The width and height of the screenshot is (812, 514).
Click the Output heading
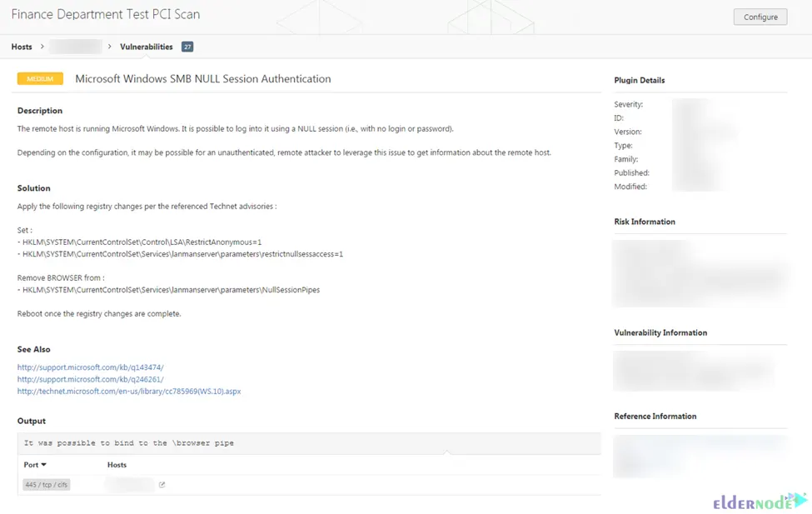point(32,421)
